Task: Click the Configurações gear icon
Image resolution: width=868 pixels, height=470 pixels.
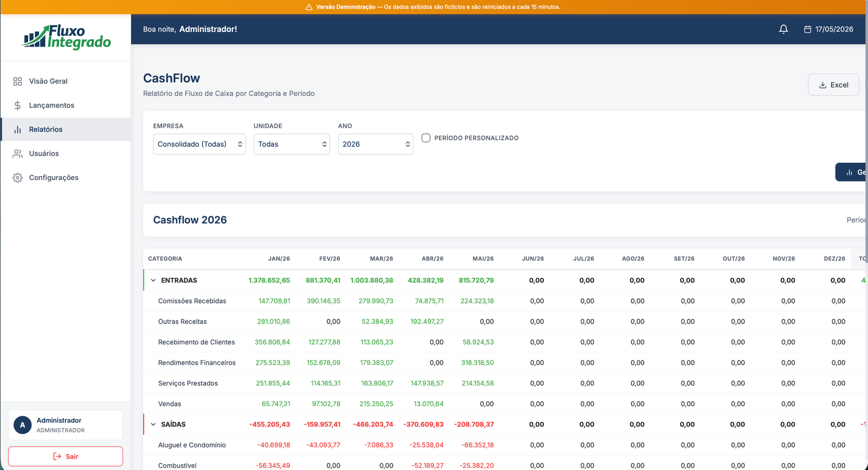Action: tap(17, 178)
